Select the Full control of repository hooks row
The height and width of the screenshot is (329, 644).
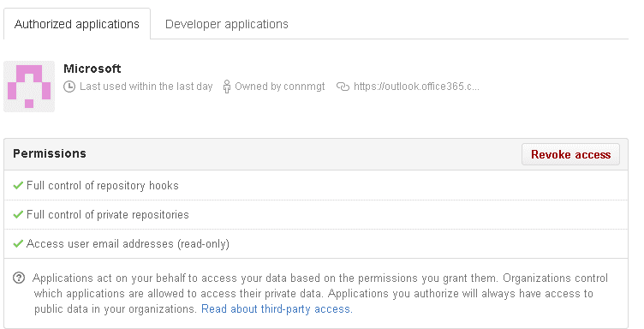coord(316,186)
